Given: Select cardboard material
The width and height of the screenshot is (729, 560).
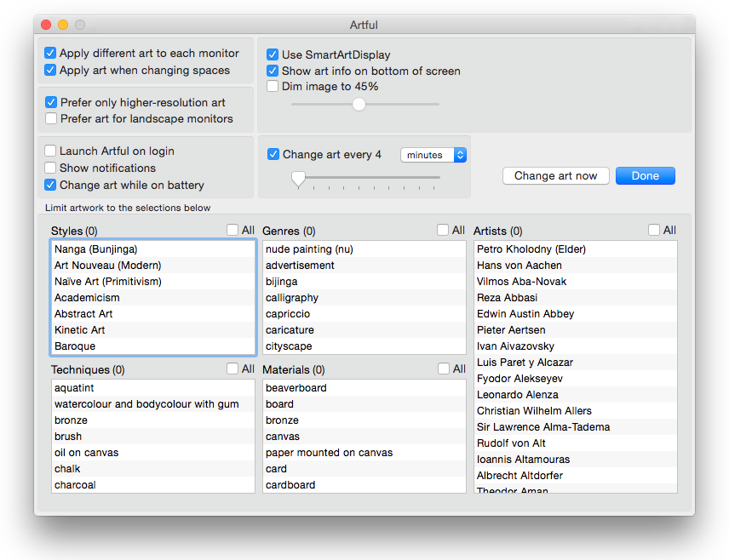Looking at the screenshot, I should 364,485.
